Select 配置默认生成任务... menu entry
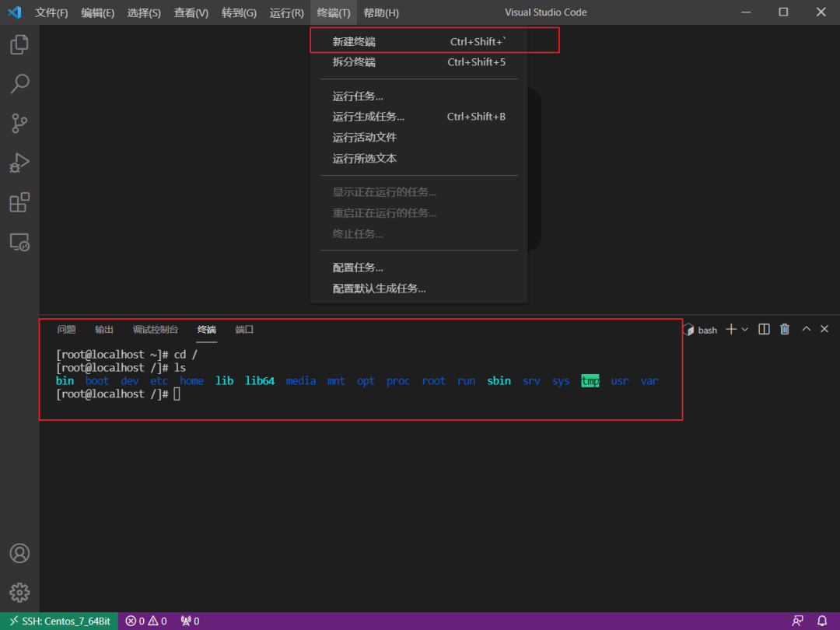The height and width of the screenshot is (630, 840). click(419, 289)
